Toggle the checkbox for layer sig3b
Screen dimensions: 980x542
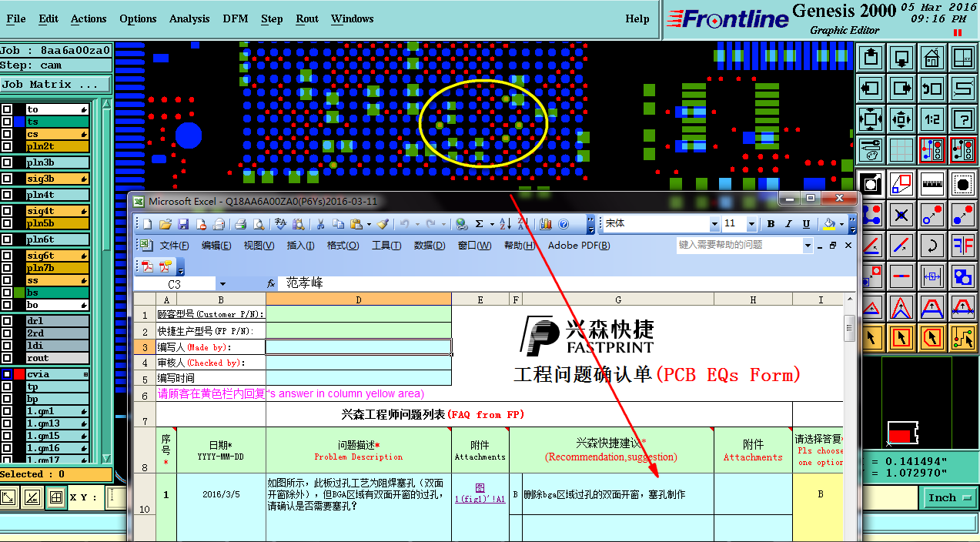pos(7,179)
